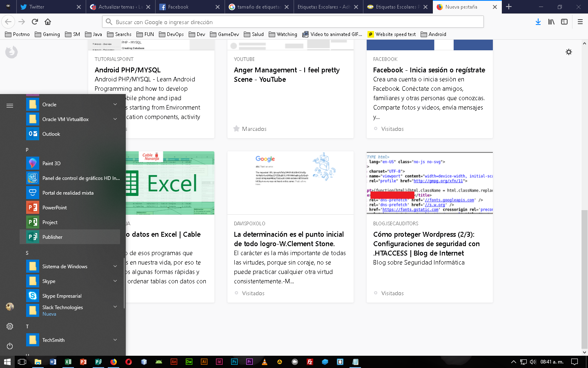Viewport: 588px width, 368px height.
Task: Open Cómo proteger Wordpress article card
Action: [x=430, y=227]
